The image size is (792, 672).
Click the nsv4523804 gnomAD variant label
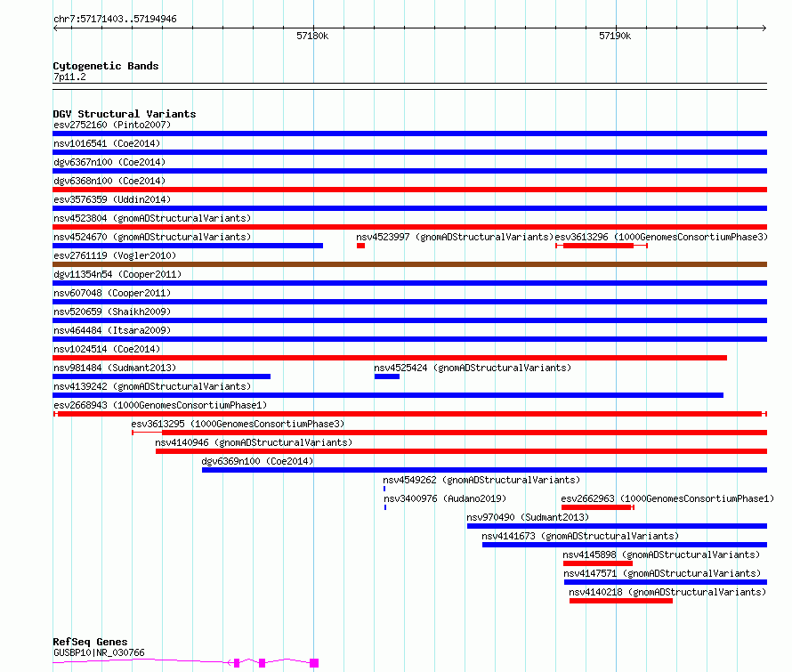coord(152,218)
